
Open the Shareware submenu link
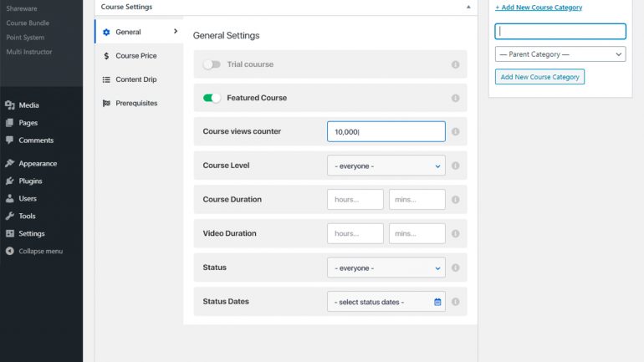pyautogui.click(x=22, y=8)
